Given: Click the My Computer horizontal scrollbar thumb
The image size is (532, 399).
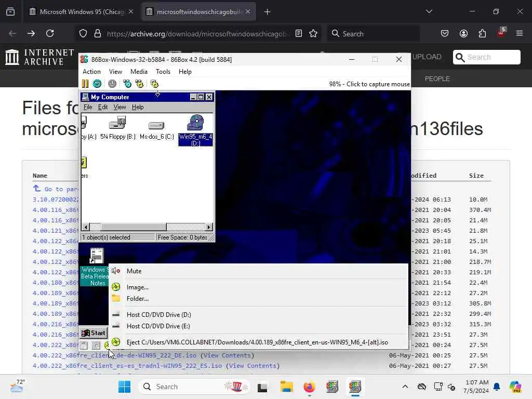Looking at the screenshot, I should tap(134, 227).
